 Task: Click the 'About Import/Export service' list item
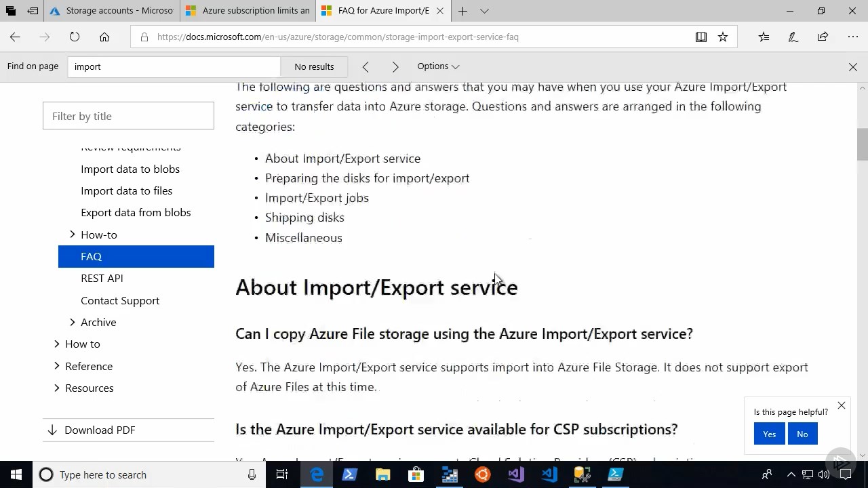coord(342,158)
